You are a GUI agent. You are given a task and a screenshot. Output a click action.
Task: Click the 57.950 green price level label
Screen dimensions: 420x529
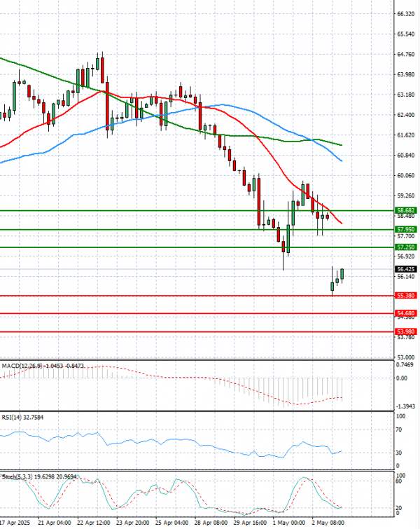click(x=406, y=229)
